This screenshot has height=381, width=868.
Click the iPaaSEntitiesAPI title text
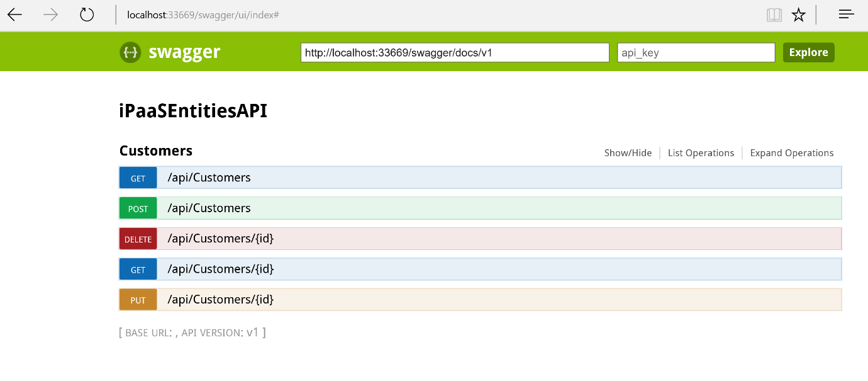click(193, 111)
